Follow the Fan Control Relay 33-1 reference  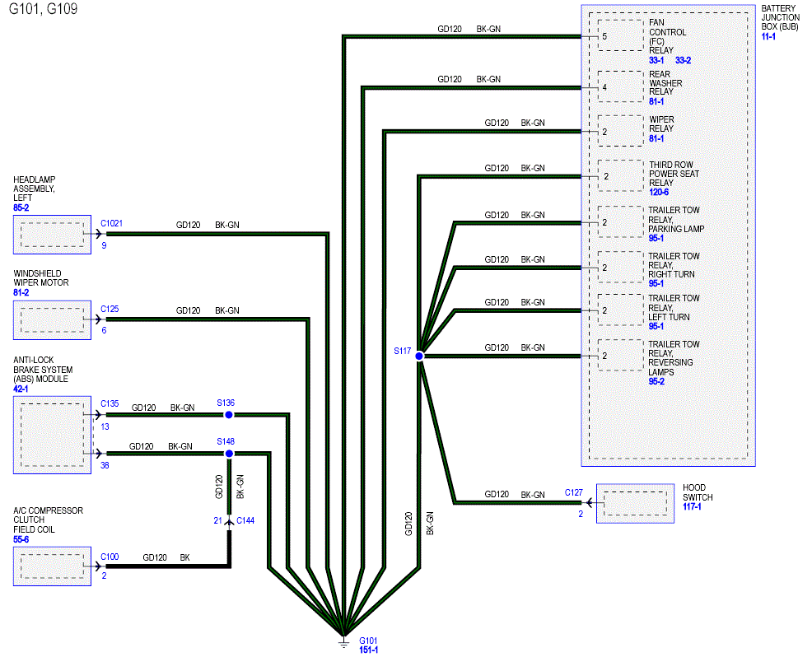656,60
